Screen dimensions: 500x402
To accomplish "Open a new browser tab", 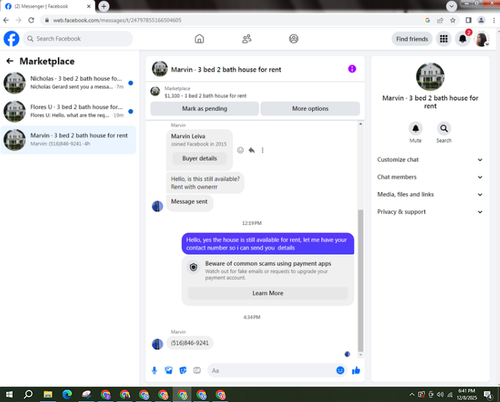I will click(x=104, y=6).
